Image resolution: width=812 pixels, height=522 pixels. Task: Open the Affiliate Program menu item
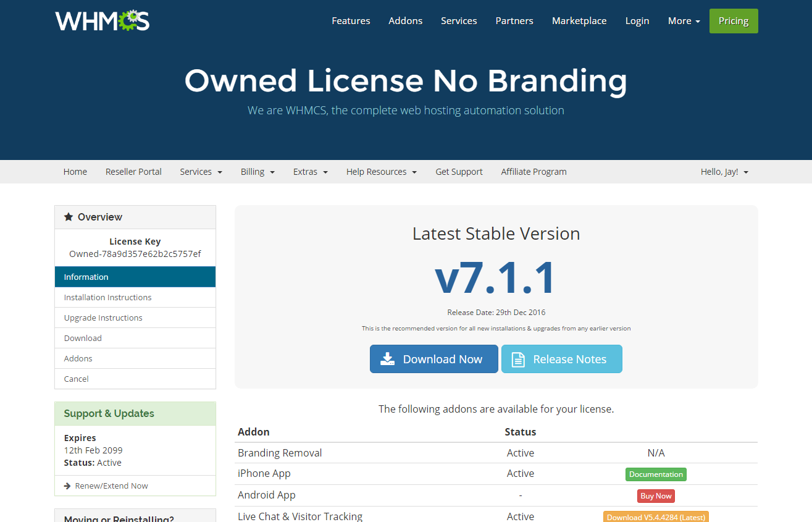(x=534, y=172)
